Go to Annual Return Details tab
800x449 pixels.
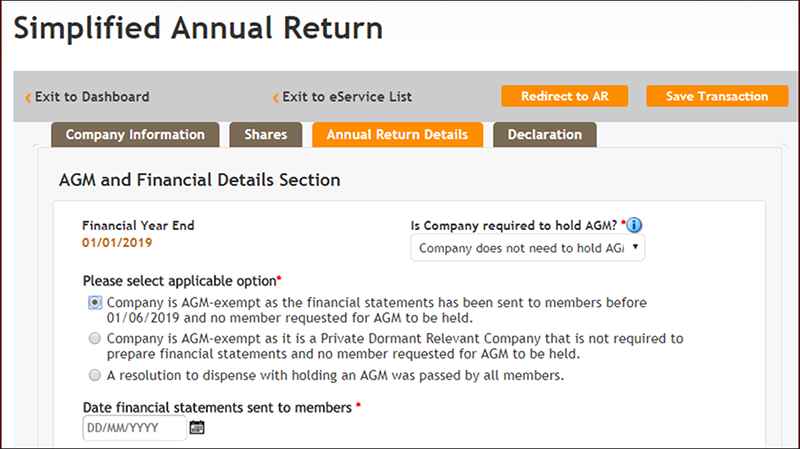point(397,135)
